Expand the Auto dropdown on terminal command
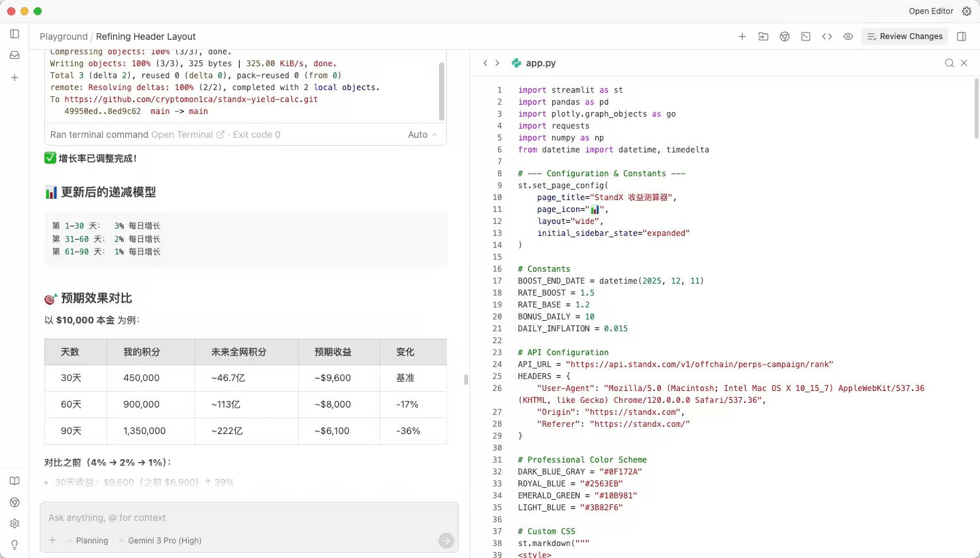 422,135
